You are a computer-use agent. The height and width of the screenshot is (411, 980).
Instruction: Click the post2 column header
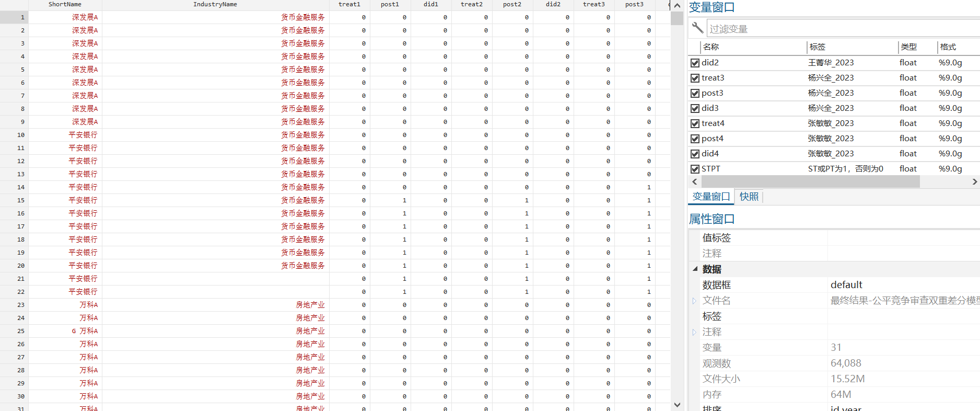coord(512,4)
